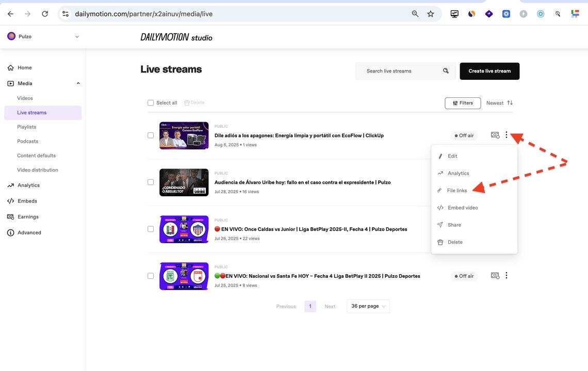The image size is (588, 371).
Task: Open Live streams in the sidebar
Action: 43,113
